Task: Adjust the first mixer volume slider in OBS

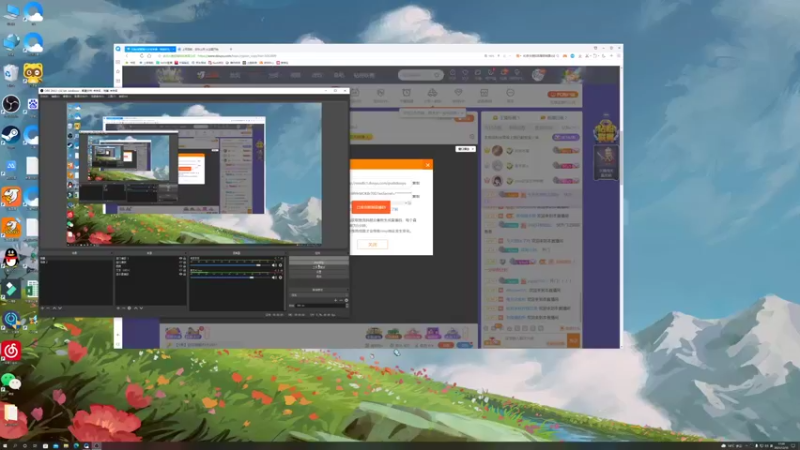Action: click(x=230, y=265)
